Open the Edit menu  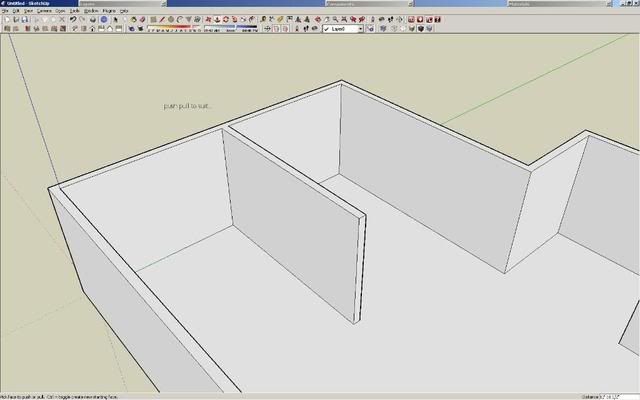[x=16, y=11]
